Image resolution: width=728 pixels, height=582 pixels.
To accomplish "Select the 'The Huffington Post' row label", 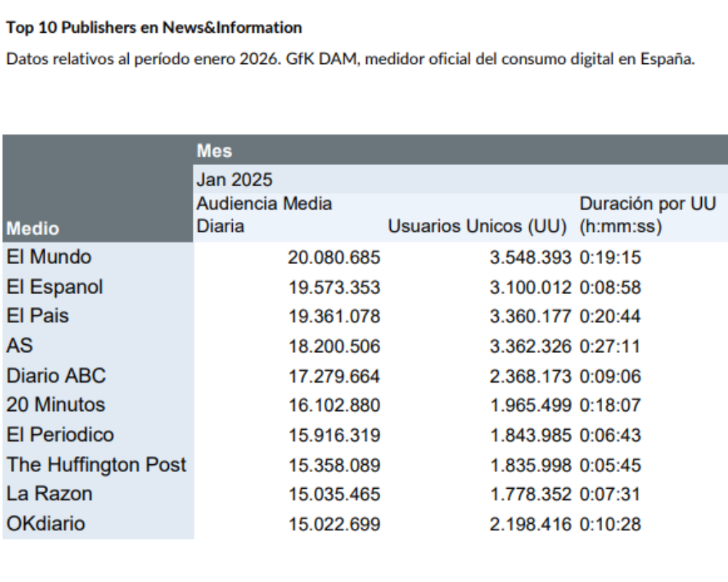I will (x=96, y=465).
